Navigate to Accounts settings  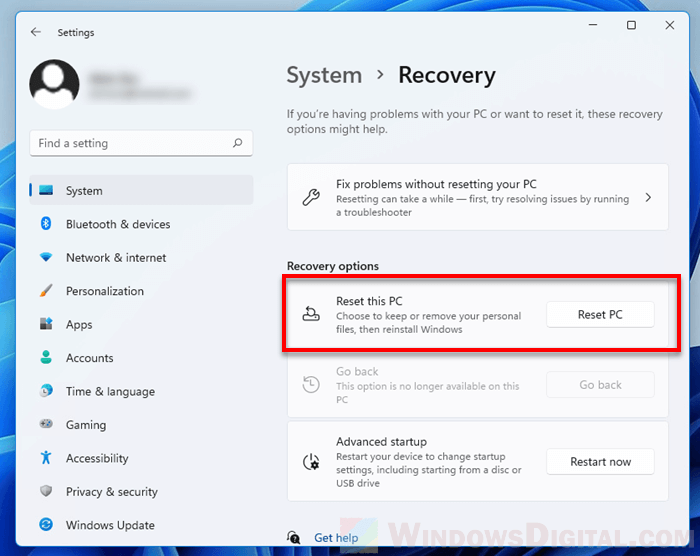[90, 358]
